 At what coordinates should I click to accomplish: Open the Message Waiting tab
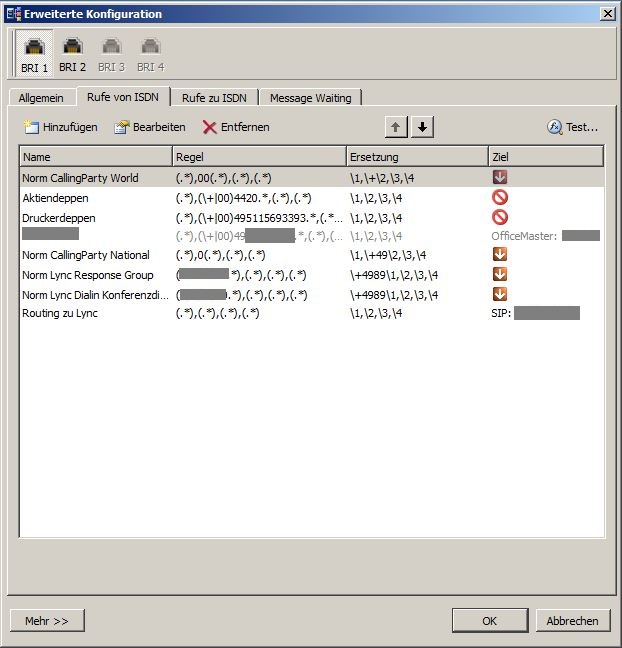click(x=310, y=97)
